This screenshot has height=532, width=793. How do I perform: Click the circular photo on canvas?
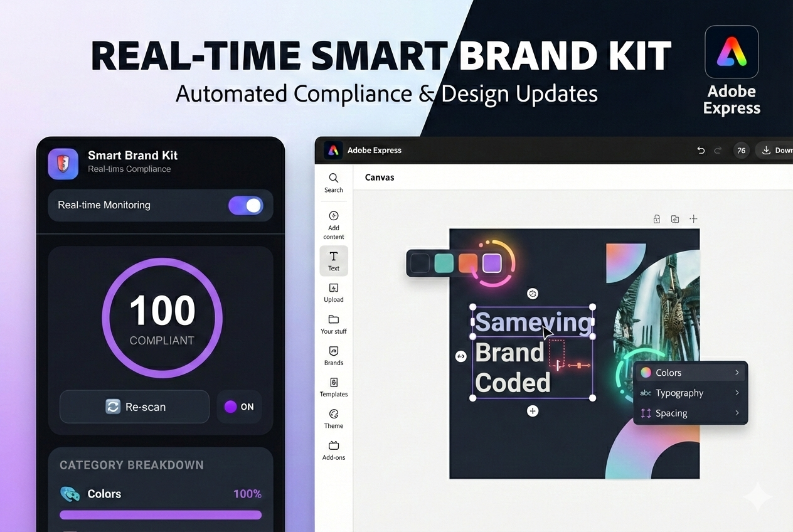(656, 308)
